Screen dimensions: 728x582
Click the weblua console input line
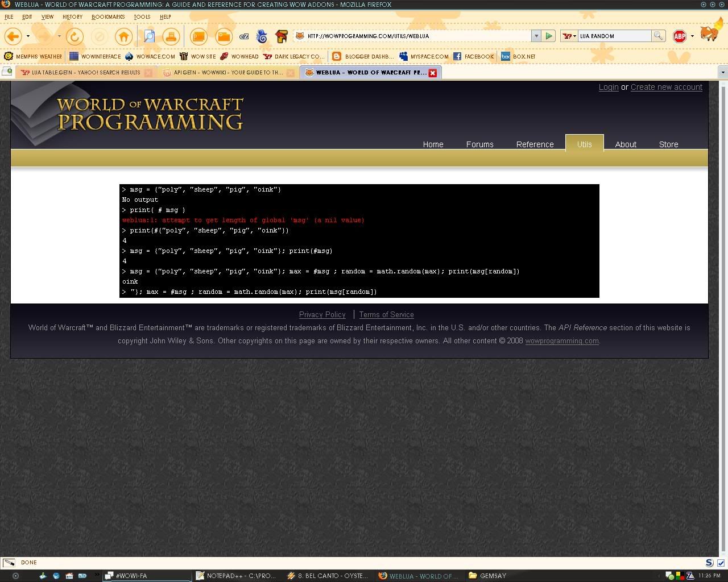(x=359, y=292)
